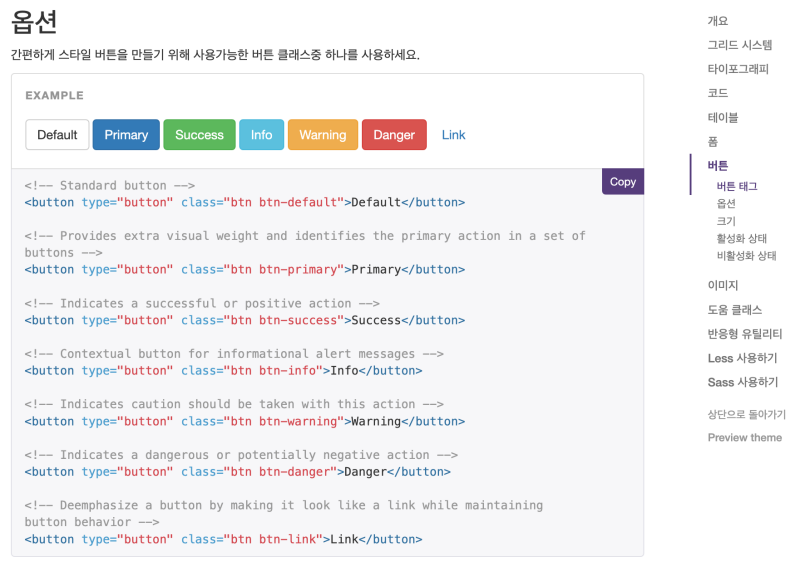Go to 활성화 상태 subsection
Screen dimensions: 800x566
pos(741,238)
